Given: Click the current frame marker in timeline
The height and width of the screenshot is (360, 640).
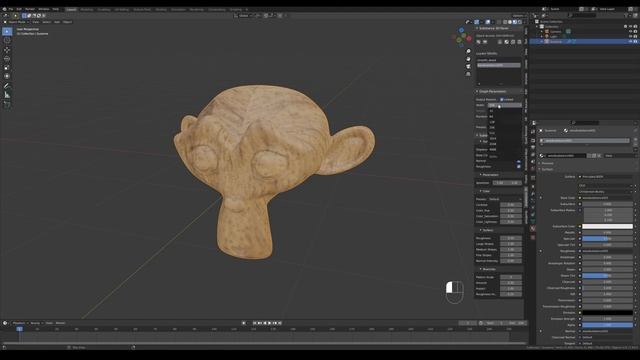Looking at the screenshot, I should pos(19,329).
